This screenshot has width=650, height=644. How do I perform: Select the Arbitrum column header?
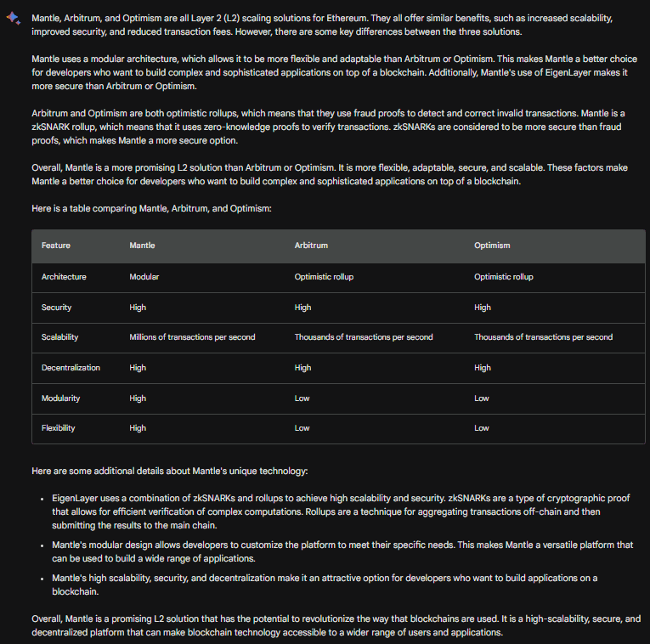click(x=311, y=246)
